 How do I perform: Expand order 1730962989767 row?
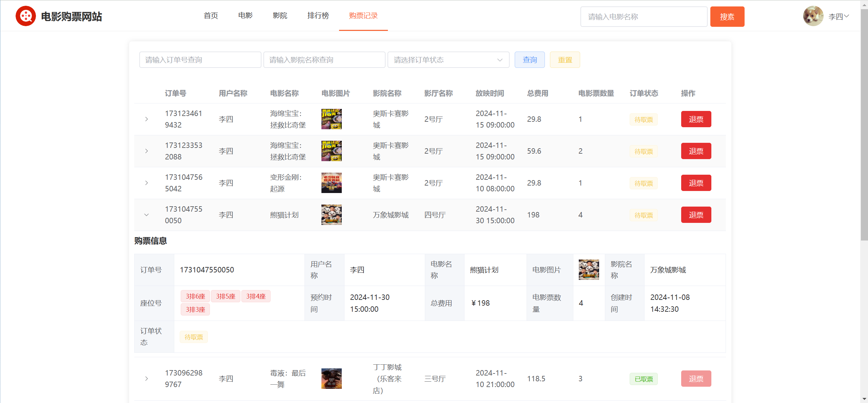(146, 379)
